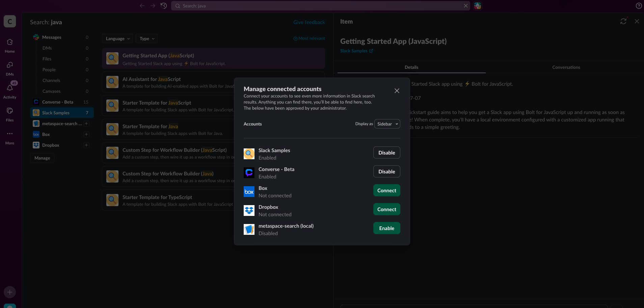Expand the Language filter dropdown
This screenshot has width=644, height=308.
117,38
